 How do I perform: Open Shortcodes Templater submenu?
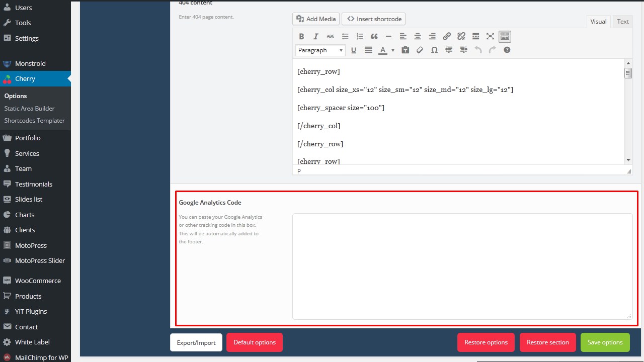coord(34,121)
